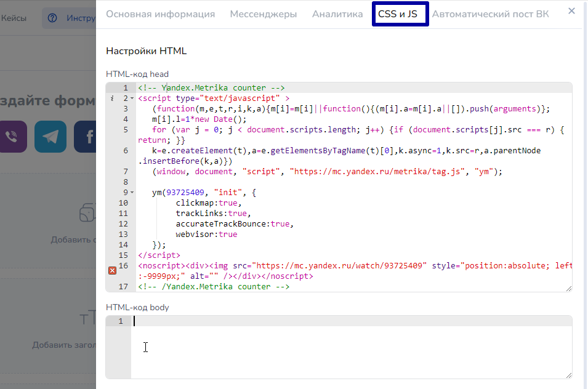Screen dimensions: 588x389
Task: Collapse the script block at line 2
Action: point(132,98)
